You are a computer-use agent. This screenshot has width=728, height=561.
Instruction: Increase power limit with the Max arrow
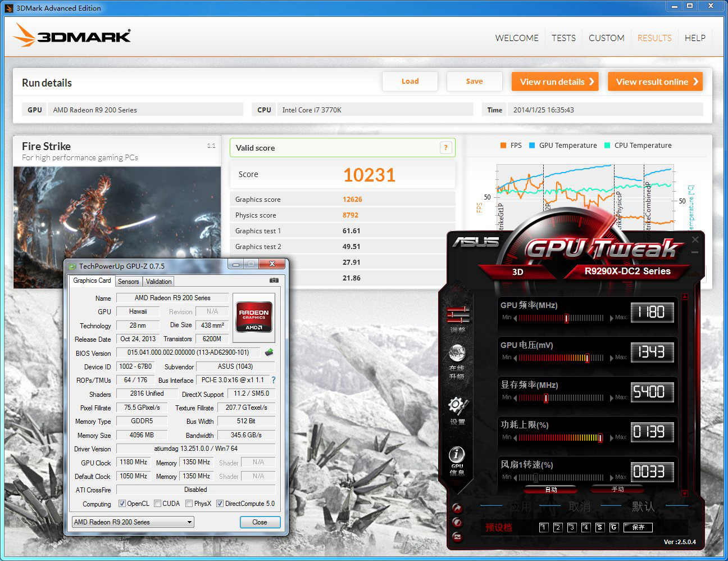[x=611, y=437]
